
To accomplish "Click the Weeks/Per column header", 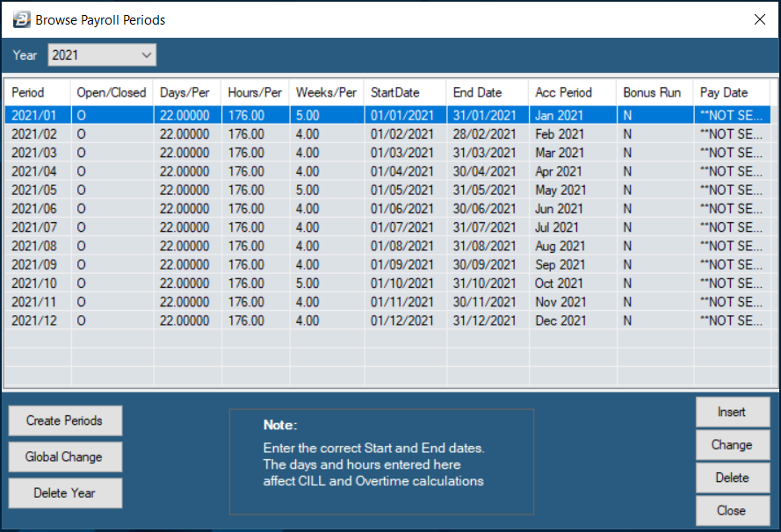I will [x=327, y=92].
